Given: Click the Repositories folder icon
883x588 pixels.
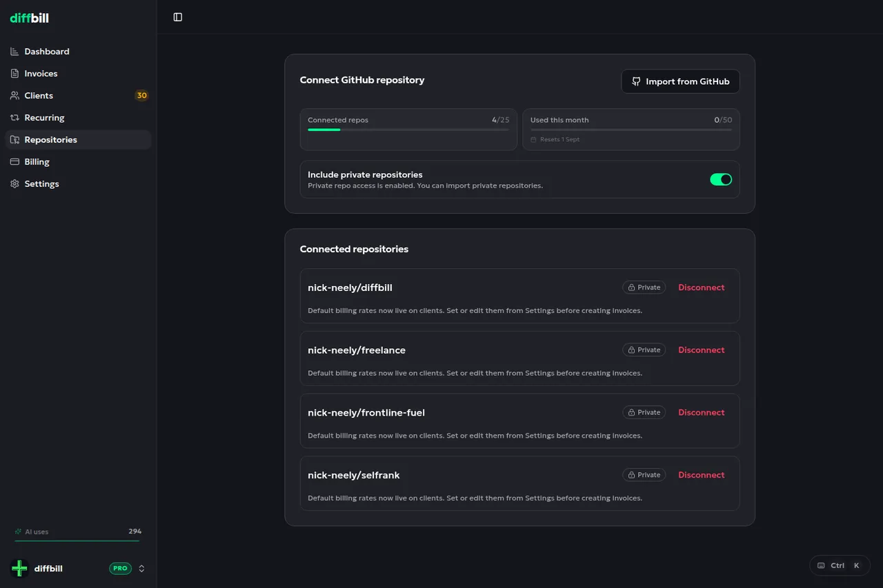Looking at the screenshot, I should [x=14, y=140].
